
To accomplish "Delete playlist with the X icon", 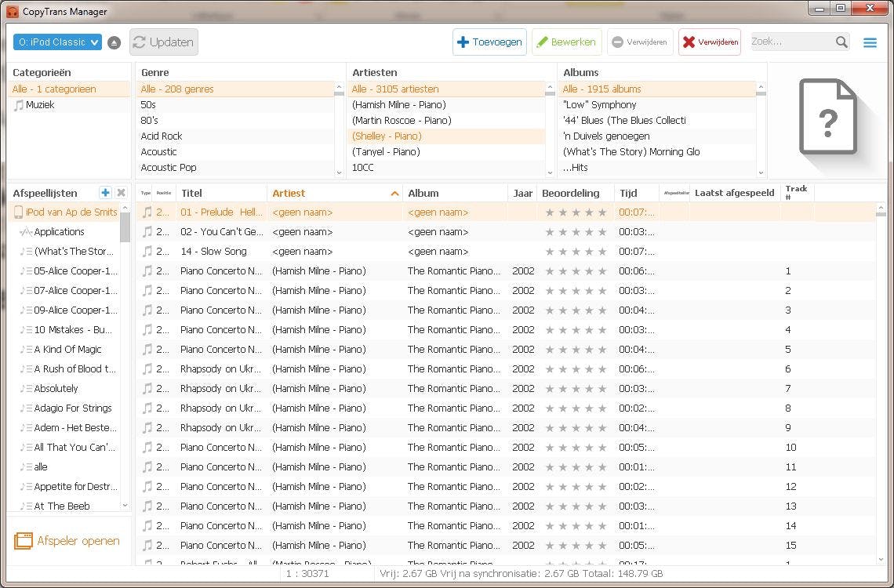I will [121, 193].
